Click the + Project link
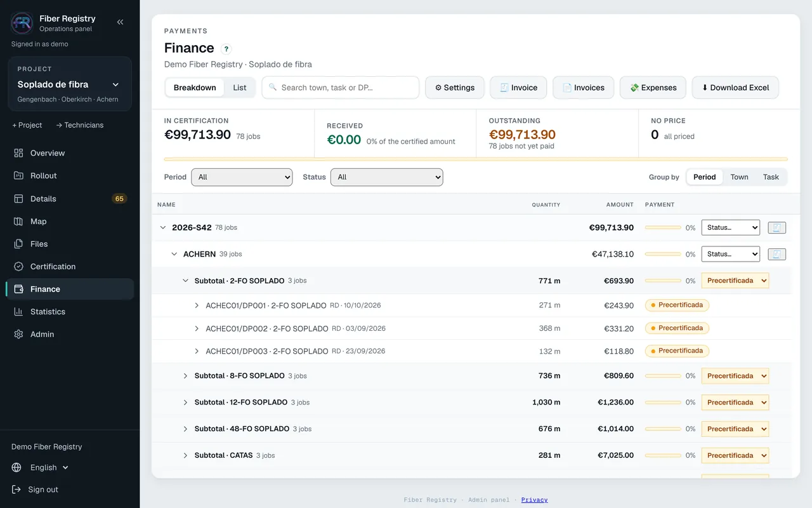Viewport: 812px width, 508px height. point(27,125)
